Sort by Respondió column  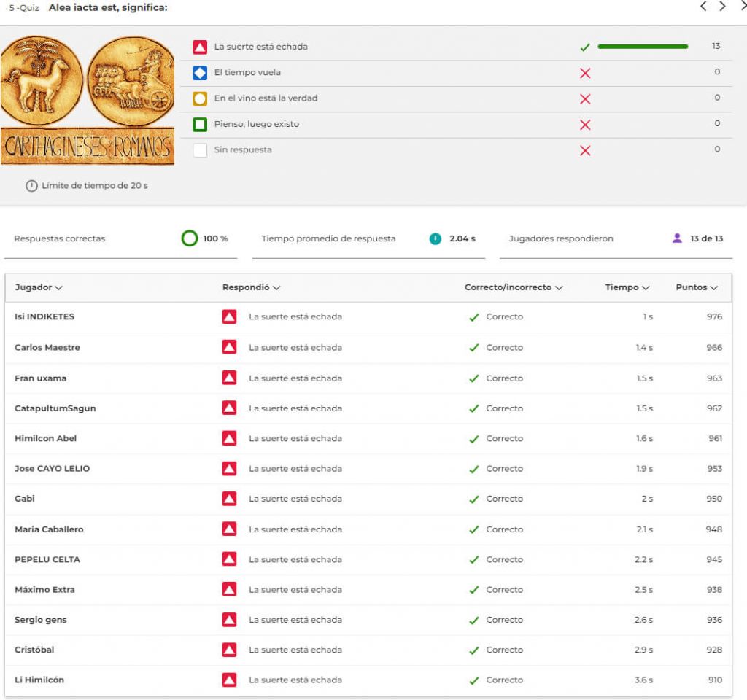point(251,287)
